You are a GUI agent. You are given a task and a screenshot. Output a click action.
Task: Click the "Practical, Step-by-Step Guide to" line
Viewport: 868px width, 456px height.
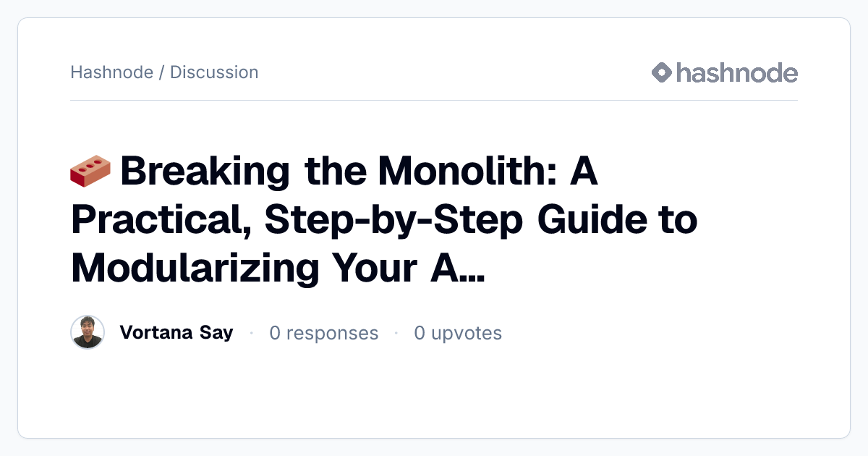384,220
